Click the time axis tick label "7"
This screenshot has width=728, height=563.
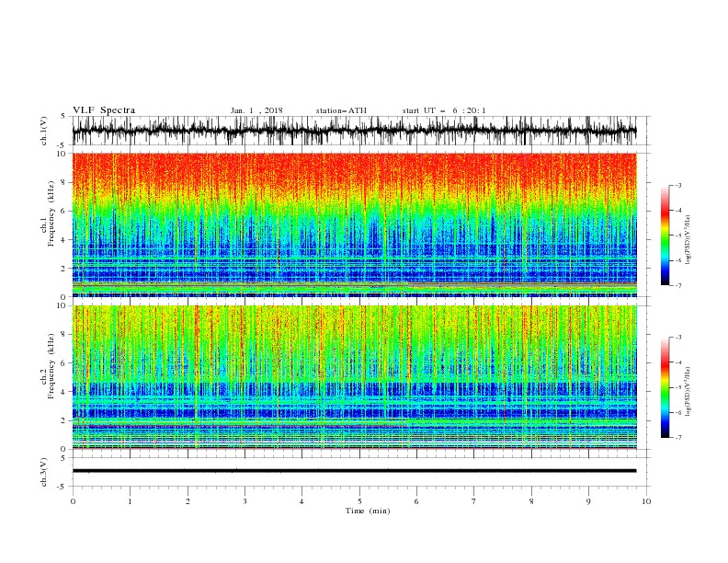coord(474,501)
